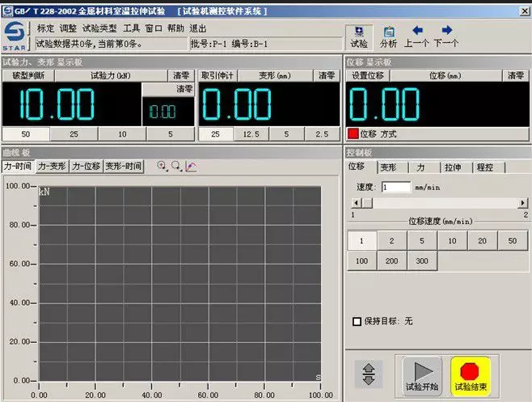Go to next record with 下一个 arrow
532x402 pixels.
coord(445,36)
